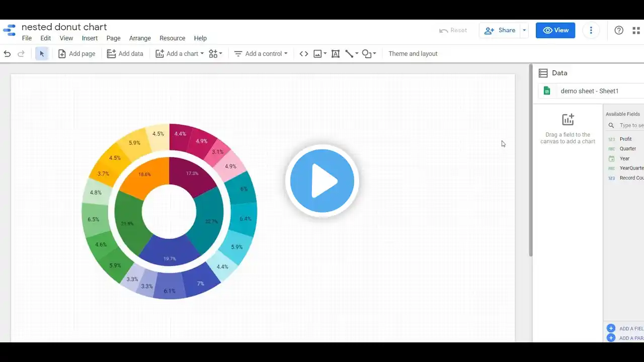
Task: Click the Add page button label
Action: pos(82,54)
